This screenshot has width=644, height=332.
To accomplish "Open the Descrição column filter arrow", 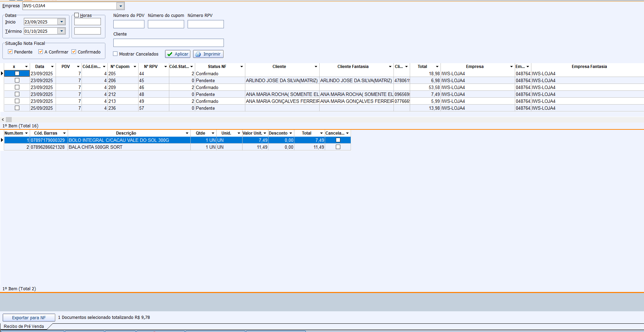I will 187,133.
